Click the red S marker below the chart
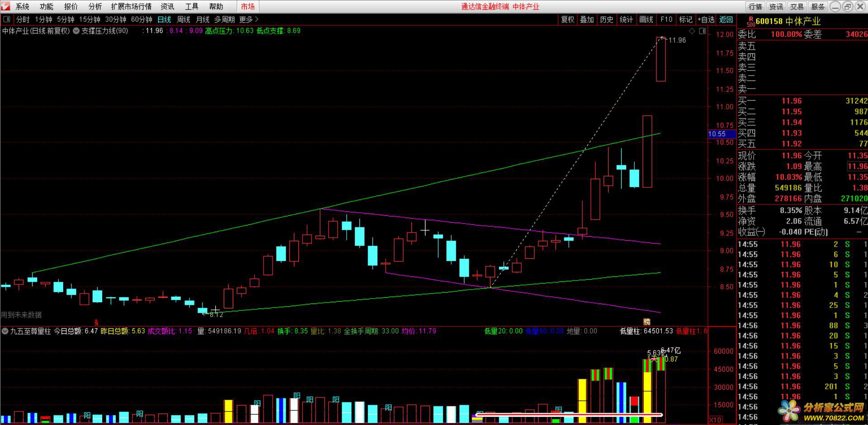 96,322
